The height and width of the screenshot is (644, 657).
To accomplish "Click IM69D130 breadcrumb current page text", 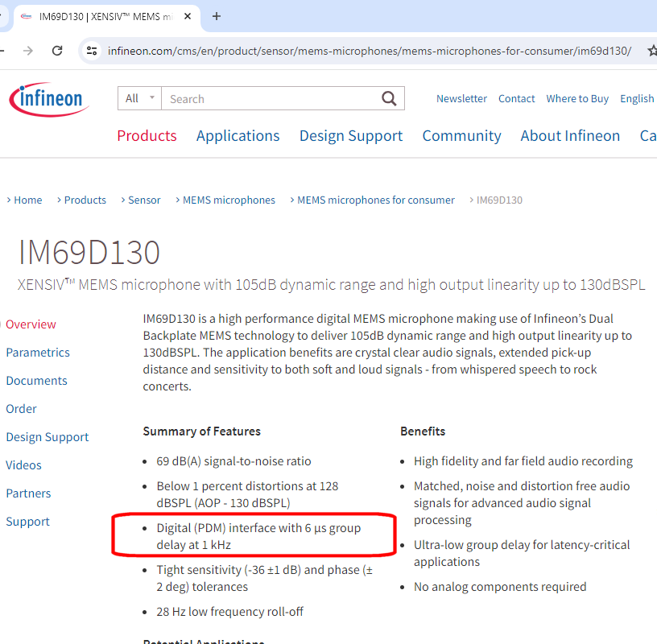I will point(499,200).
